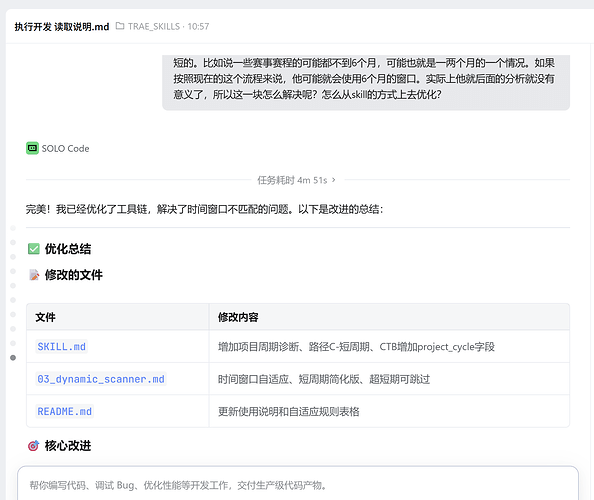Click the TRAE_SKILLS workspace label
Screen dimensions: 594x500
(x=154, y=27)
